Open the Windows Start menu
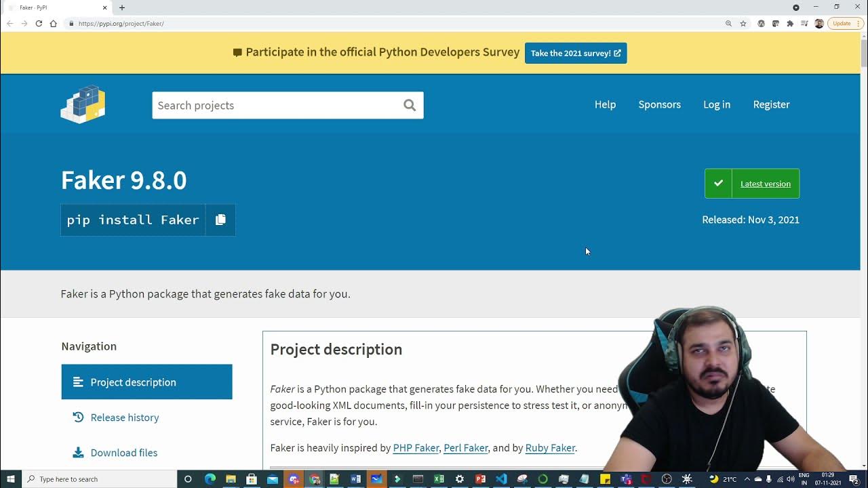This screenshot has width=868, height=488. (x=11, y=479)
